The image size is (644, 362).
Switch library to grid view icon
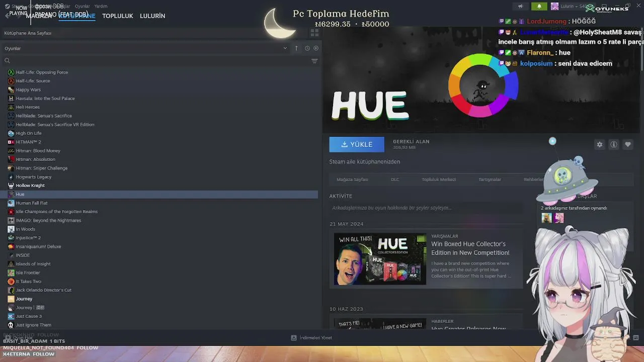(x=314, y=33)
